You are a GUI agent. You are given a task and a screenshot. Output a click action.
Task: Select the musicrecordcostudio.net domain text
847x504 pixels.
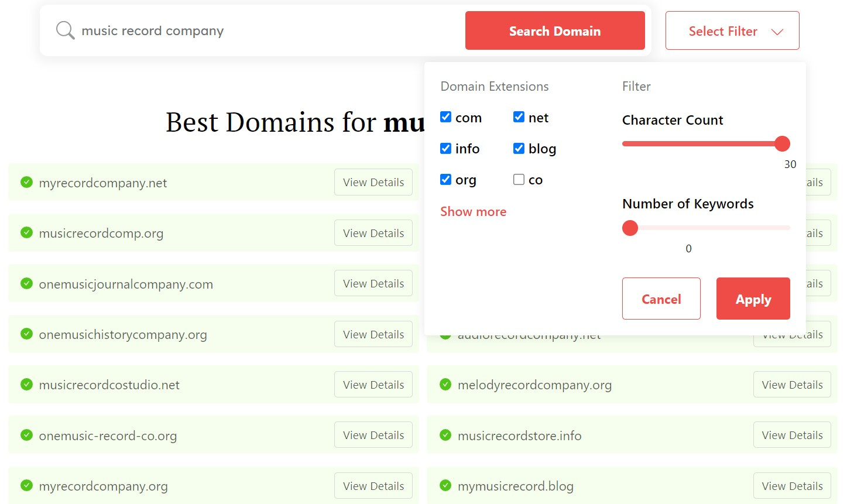[x=109, y=385]
